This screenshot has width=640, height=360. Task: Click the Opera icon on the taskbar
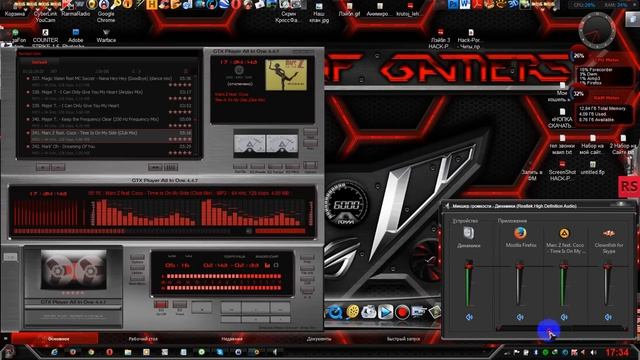click(x=109, y=352)
